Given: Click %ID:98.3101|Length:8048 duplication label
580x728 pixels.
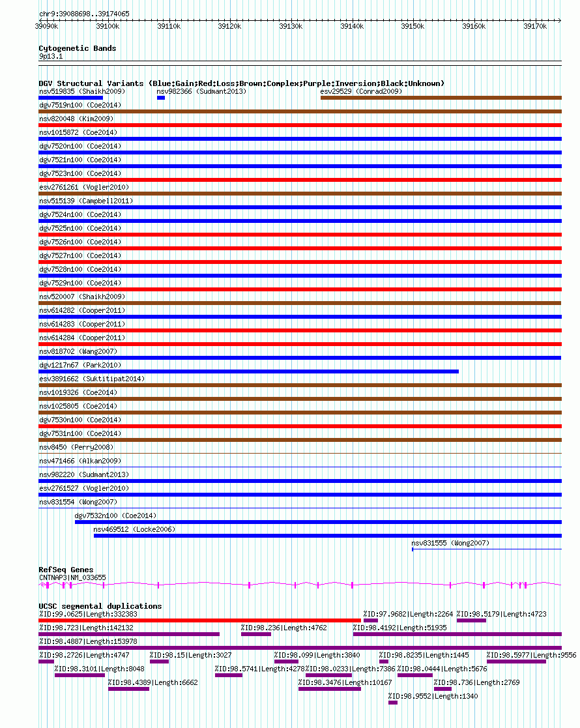Looking at the screenshot, I should pos(99,669).
